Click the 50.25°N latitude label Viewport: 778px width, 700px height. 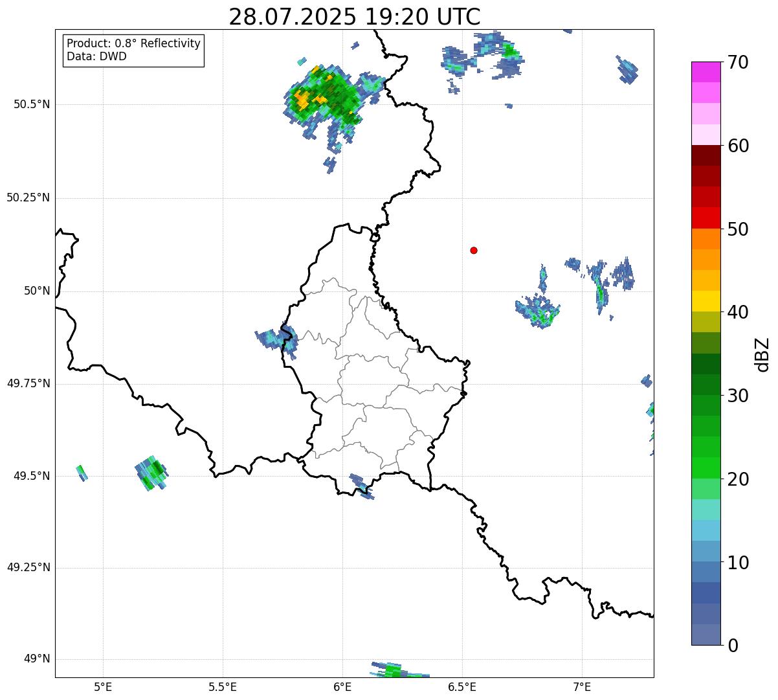tap(28, 198)
